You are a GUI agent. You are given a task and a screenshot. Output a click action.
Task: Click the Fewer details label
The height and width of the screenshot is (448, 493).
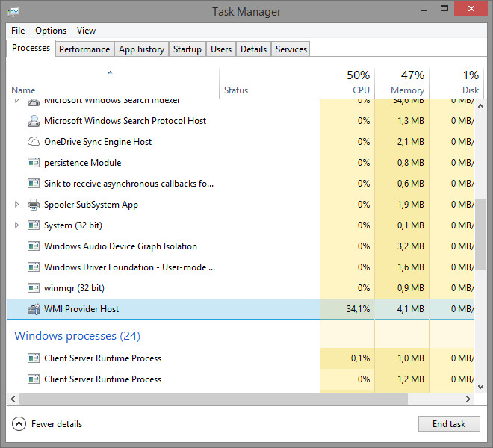pos(57,424)
